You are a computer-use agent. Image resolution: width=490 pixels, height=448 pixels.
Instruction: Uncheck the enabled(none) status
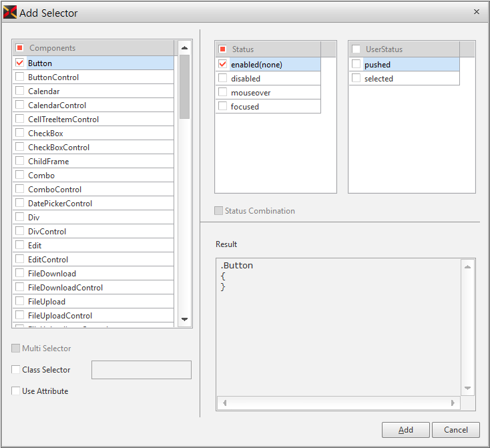click(x=223, y=64)
